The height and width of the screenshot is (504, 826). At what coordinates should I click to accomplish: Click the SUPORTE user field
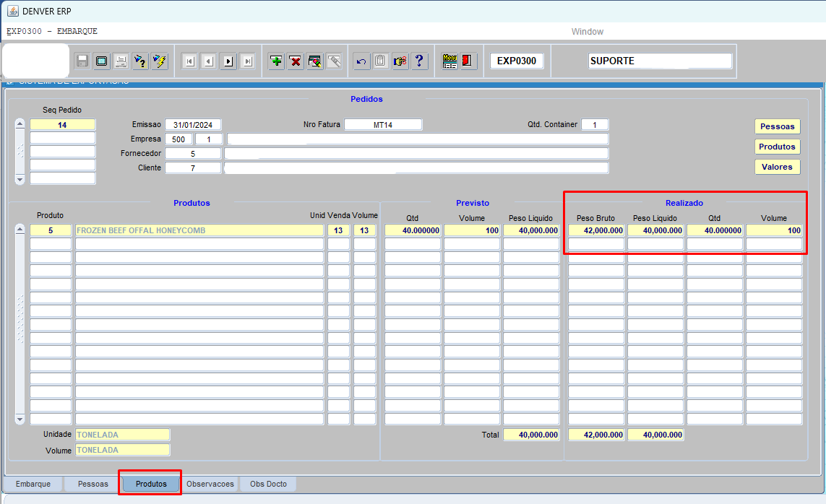(x=660, y=61)
